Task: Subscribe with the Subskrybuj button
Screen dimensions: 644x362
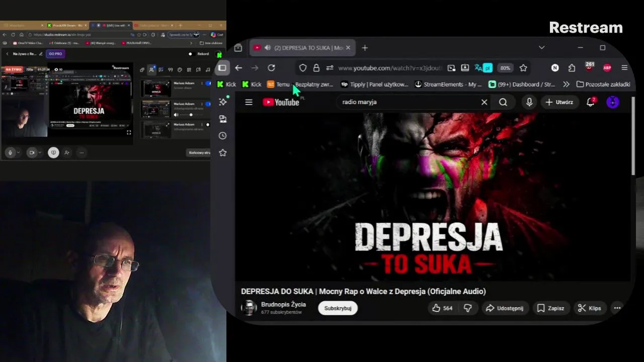Action: [338, 308]
